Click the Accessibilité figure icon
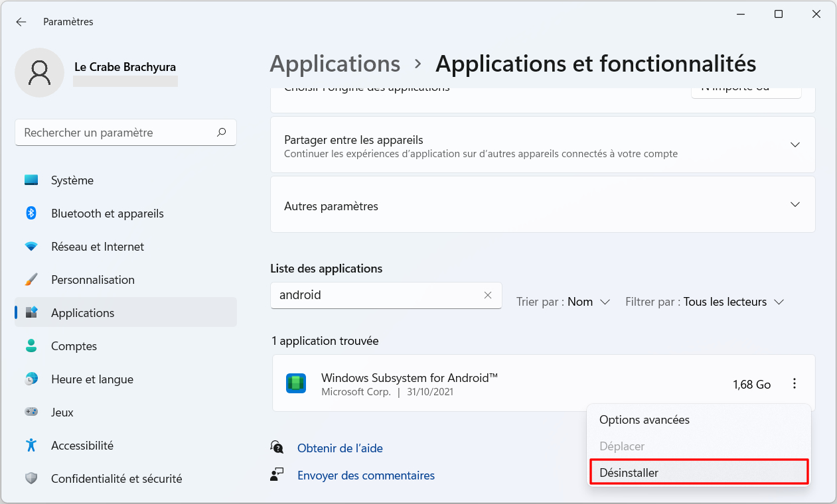Viewport: 837px width, 504px height. click(31, 445)
